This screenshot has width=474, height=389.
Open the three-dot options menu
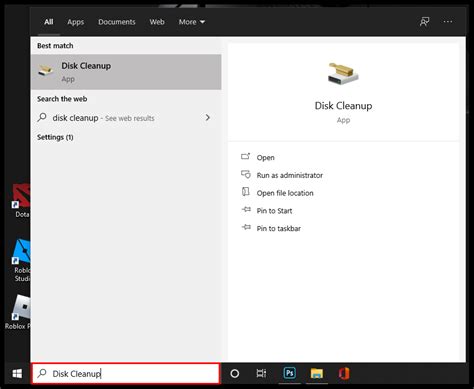pyautogui.click(x=448, y=22)
